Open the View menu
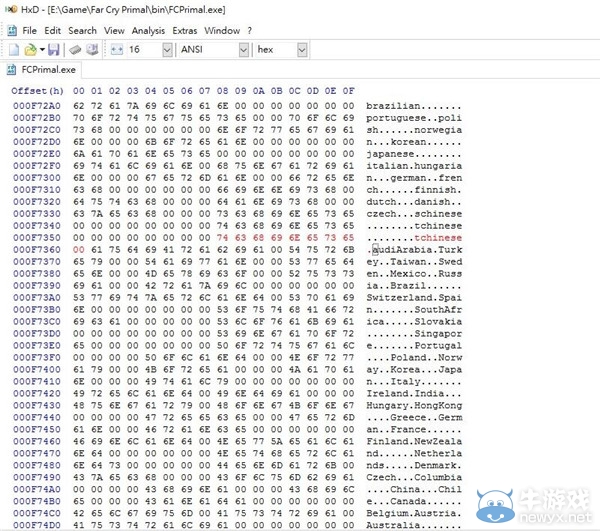 coord(114,31)
